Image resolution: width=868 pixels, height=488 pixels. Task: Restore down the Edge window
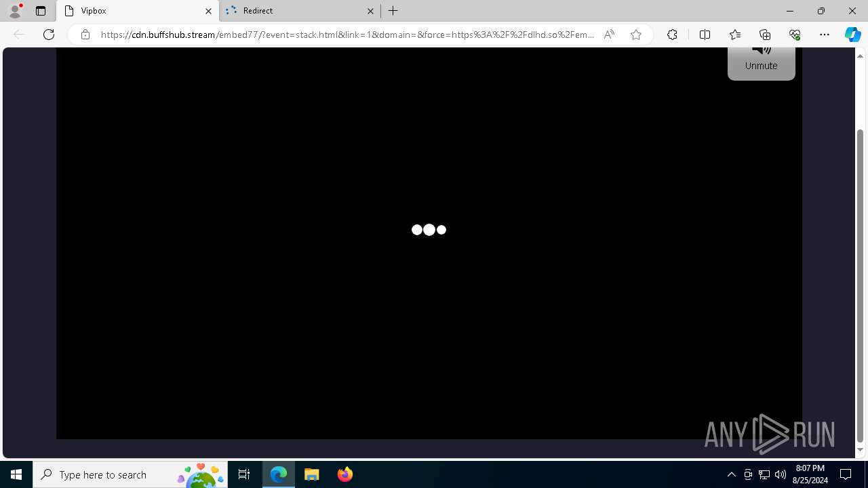pyautogui.click(x=821, y=11)
